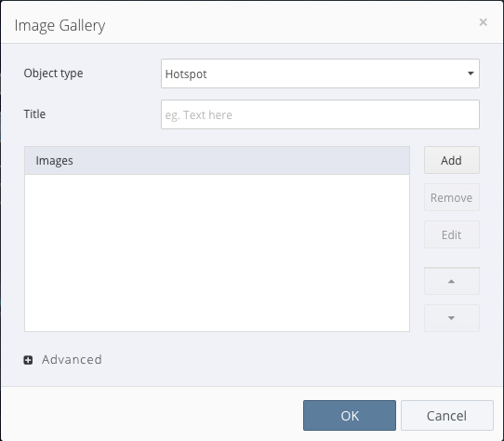Viewport: 504px width, 441px height.
Task: Confirm the dialog with OK
Action: [x=350, y=415]
